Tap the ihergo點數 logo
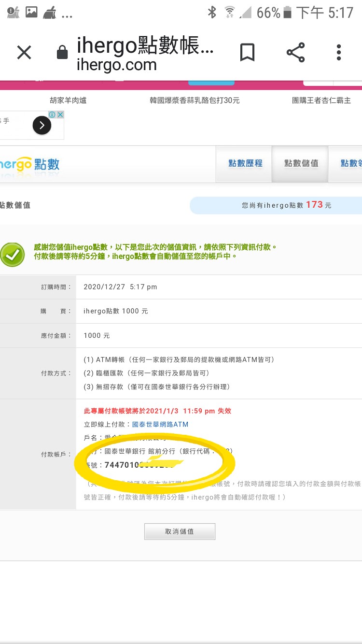The image size is (362, 644). [x=29, y=164]
